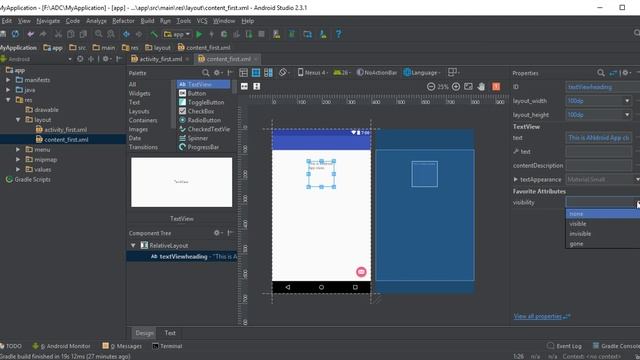Screen dimensions: 640x360
Task: Show Blueprint view surface icon
Action: [256, 73]
